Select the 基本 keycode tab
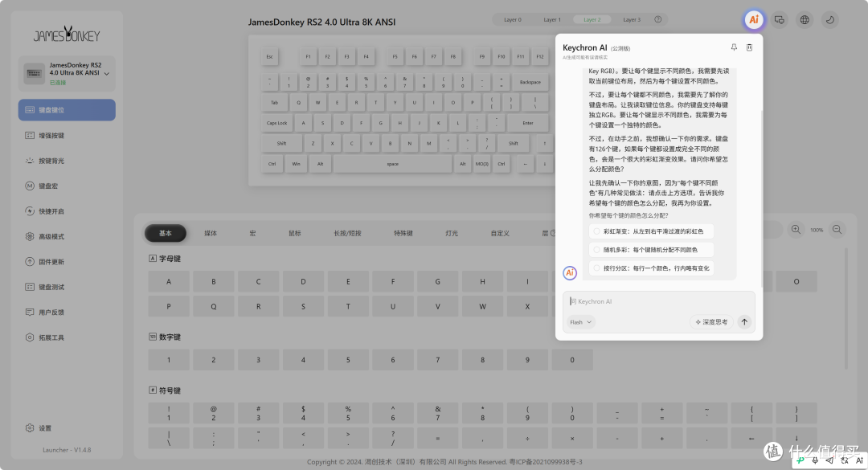Screen dimensions: 868x470 tap(166, 233)
